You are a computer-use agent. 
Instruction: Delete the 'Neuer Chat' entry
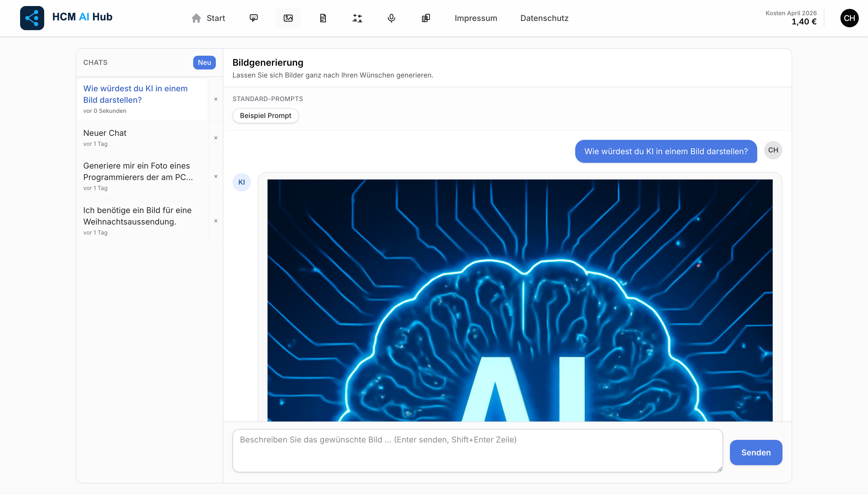(x=216, y=138)
